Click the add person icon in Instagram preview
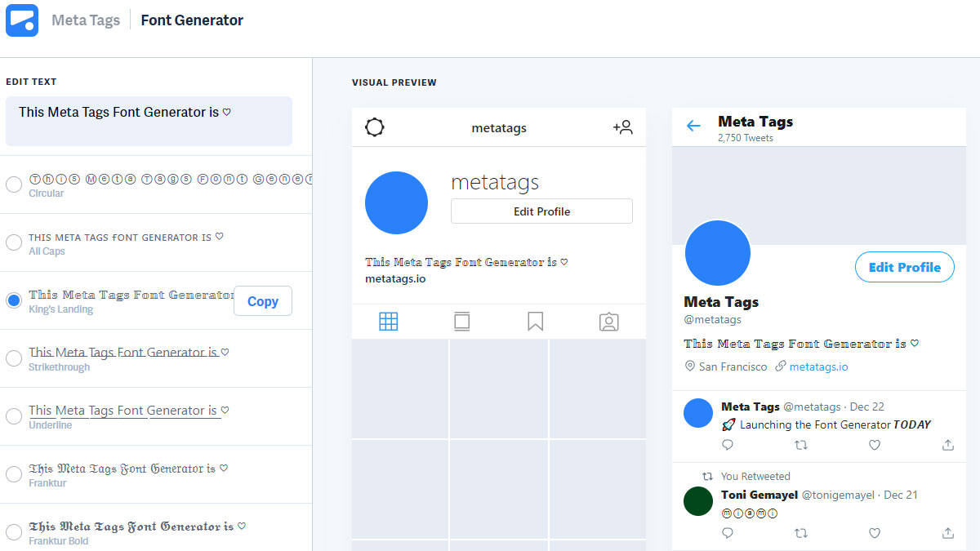The image size is (980, 551). pyautogui.click(x=623, y=127)
